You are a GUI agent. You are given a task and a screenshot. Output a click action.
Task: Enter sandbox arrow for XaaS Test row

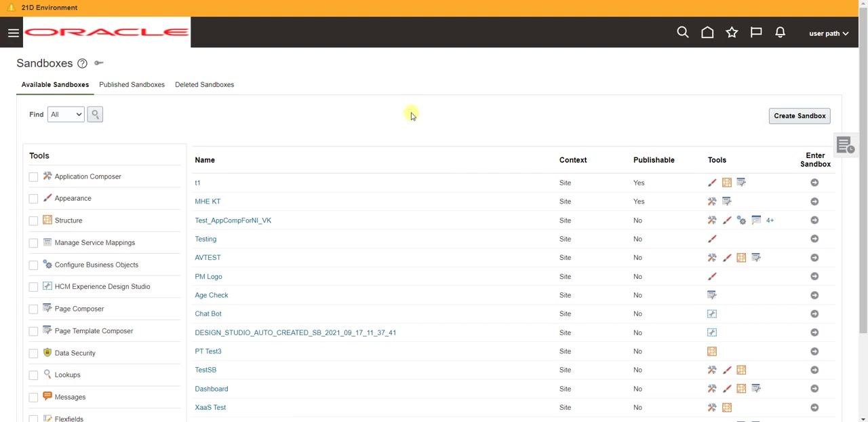click(x=814, y=408)
